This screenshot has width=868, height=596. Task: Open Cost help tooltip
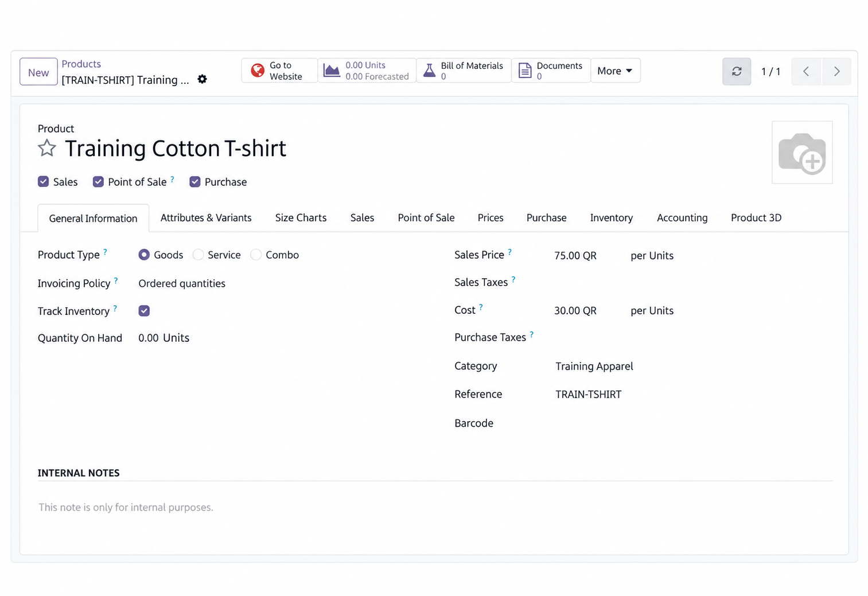481,307
